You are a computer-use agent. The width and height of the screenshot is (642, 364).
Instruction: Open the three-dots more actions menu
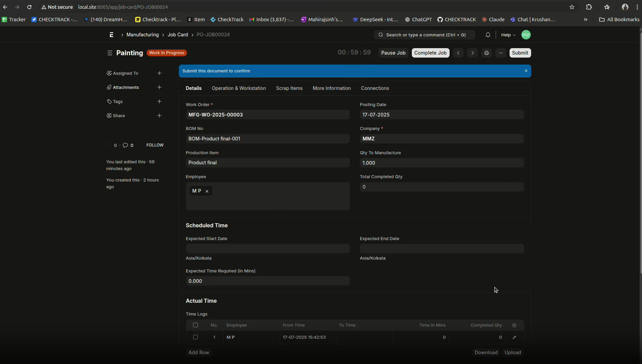pyautogui.click(x=500, y=53)
